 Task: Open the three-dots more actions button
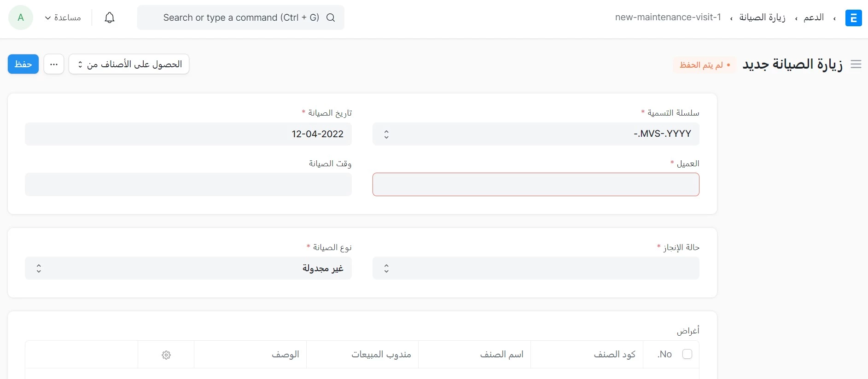(x=54, y=64)
